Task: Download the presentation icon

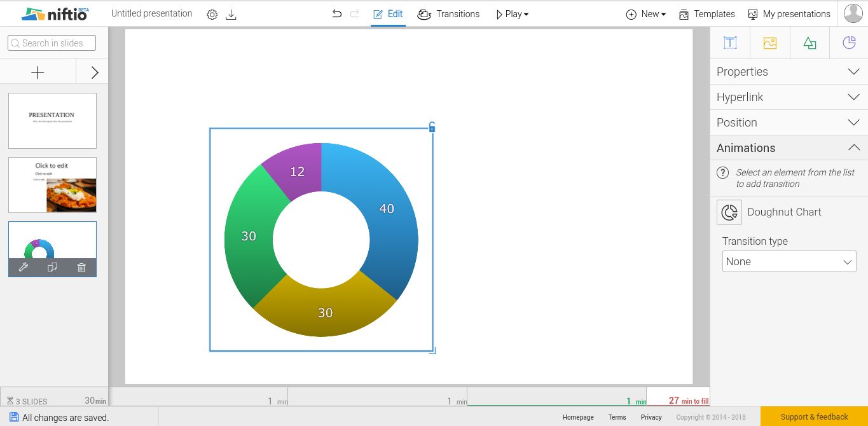Action: coord(231,14)
